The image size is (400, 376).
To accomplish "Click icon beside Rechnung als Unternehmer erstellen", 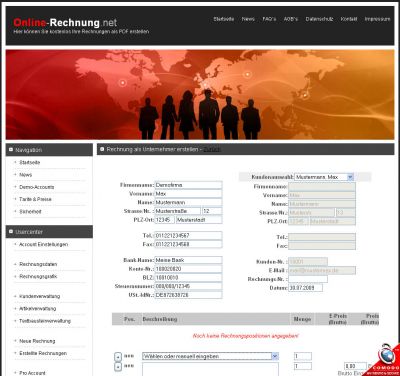I will tap(102, 149).
